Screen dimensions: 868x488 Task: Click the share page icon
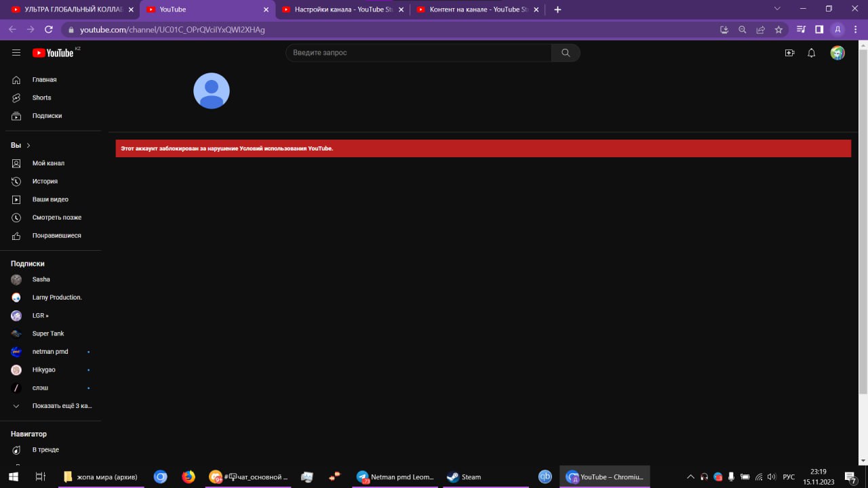coord(760,30)
